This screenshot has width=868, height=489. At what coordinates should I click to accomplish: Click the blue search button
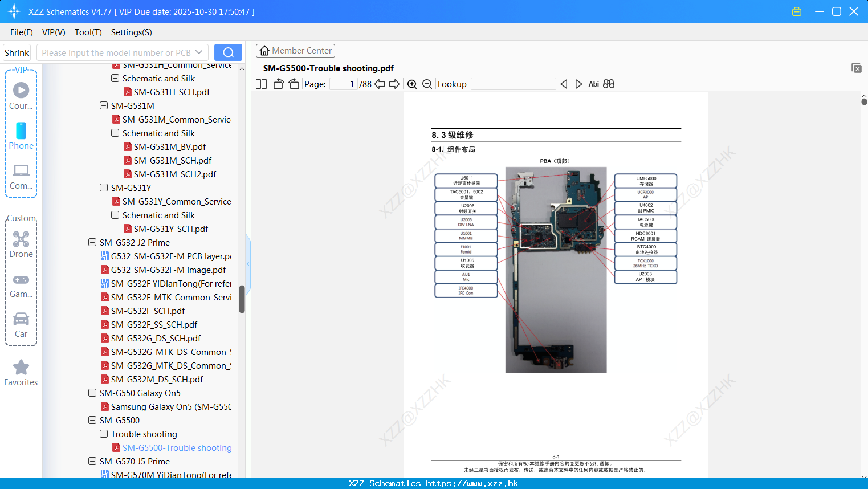coord(228,52)
